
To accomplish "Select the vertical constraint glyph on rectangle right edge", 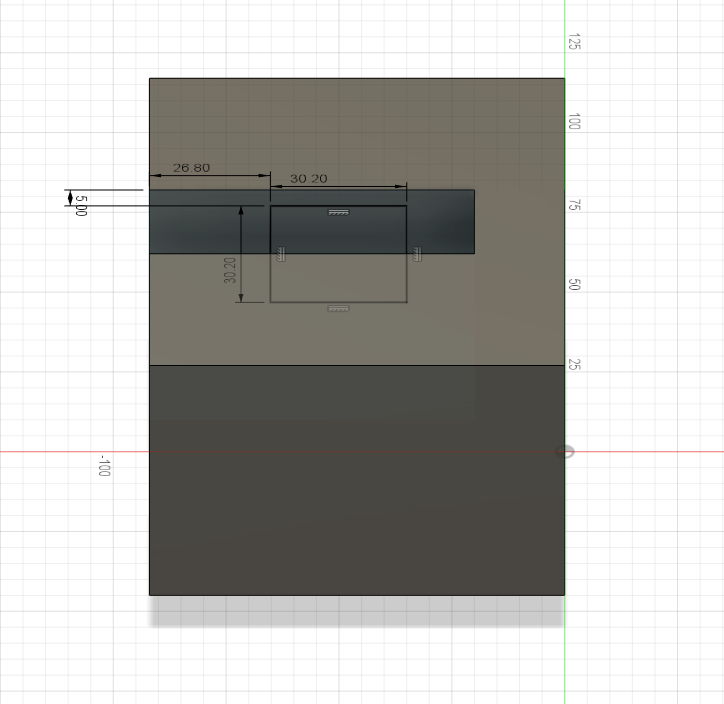I will point(417,254).
